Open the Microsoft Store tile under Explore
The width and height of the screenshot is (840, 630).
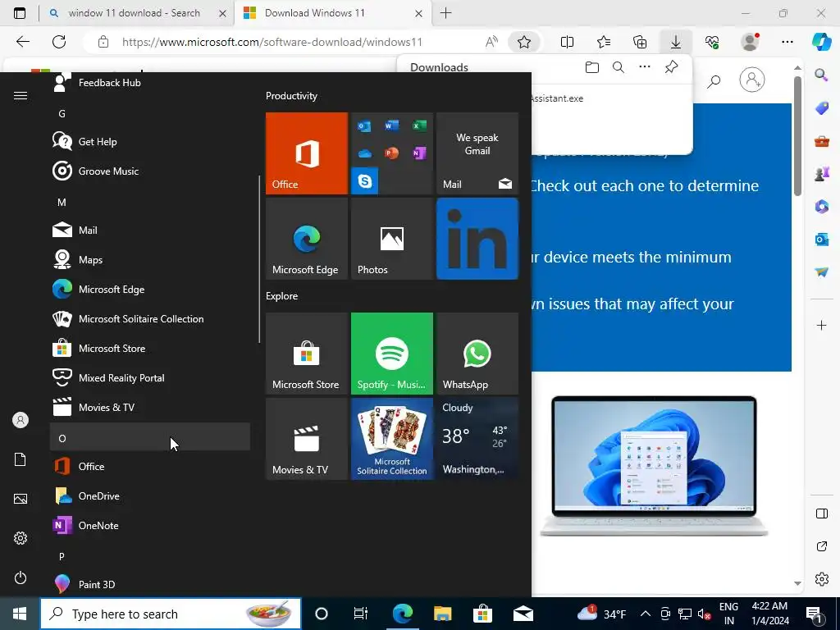click(307, 354)
